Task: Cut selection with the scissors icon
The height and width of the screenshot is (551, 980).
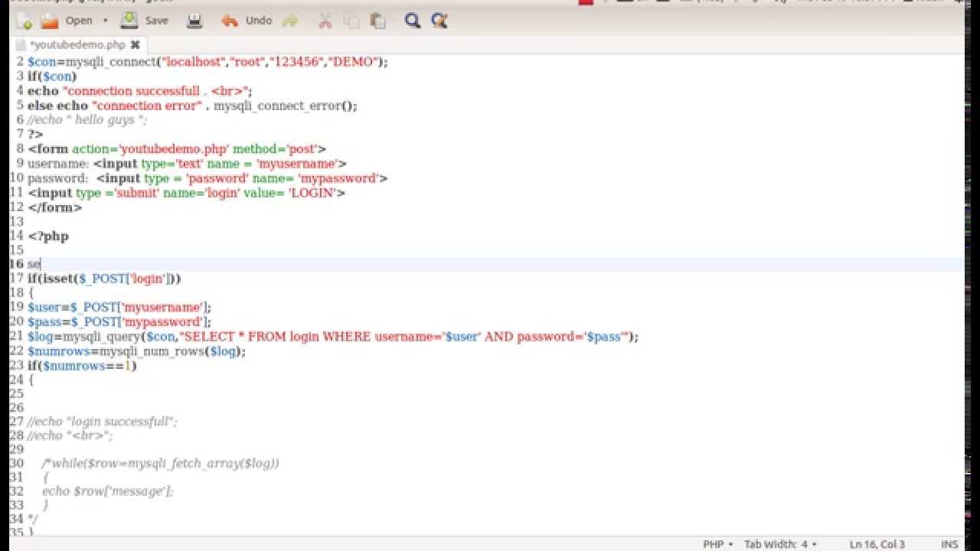Action: [325, 21]
